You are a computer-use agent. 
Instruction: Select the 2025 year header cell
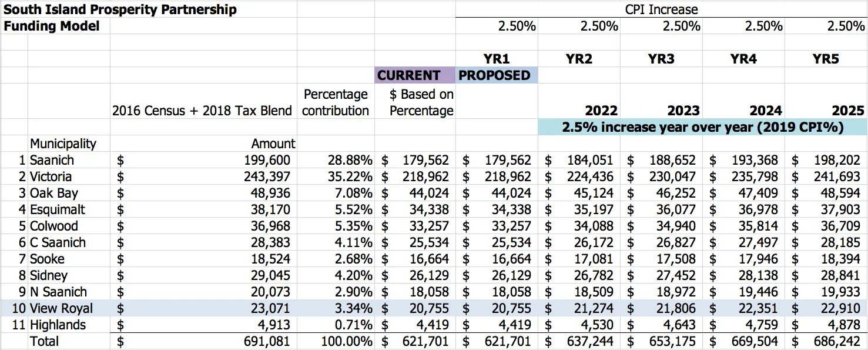click(x=848, y=111)
